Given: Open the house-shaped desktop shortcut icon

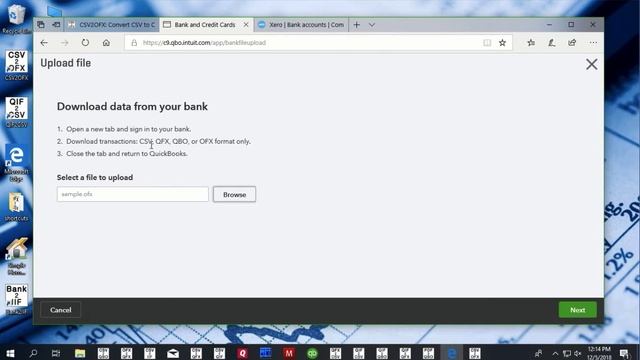Looking at the screenshot, I should pos(16,256).
